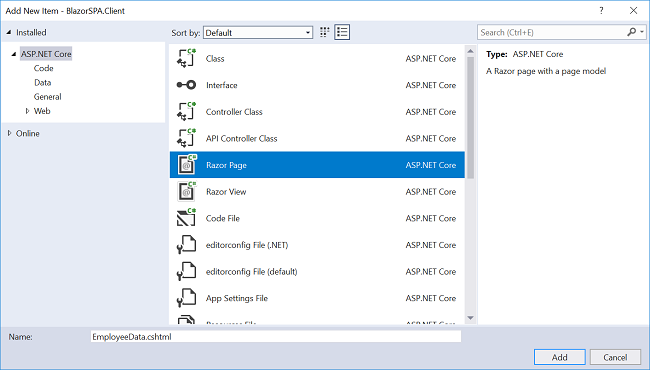Viewport: 650px width, 370px height.
Task: Open the search options dropdown arrow
Action: (x=642, y=32)
